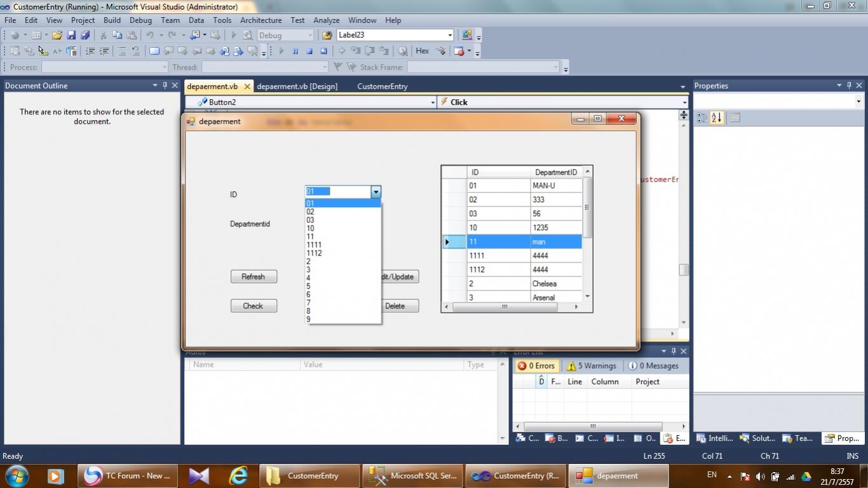Image resolution: width=868 pixels, height=488 pixels.
Task: Collapse the ID combo box dropdown arrow
Action: click(376, 191)
